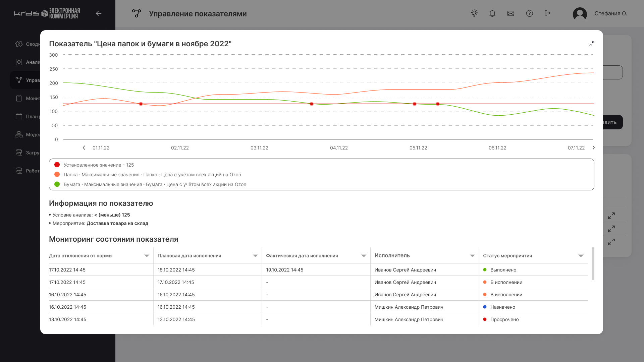The image size is (644, 362).
Task: Open filter for 'Исполнитель' column
Action: click(x=472, y=255)
